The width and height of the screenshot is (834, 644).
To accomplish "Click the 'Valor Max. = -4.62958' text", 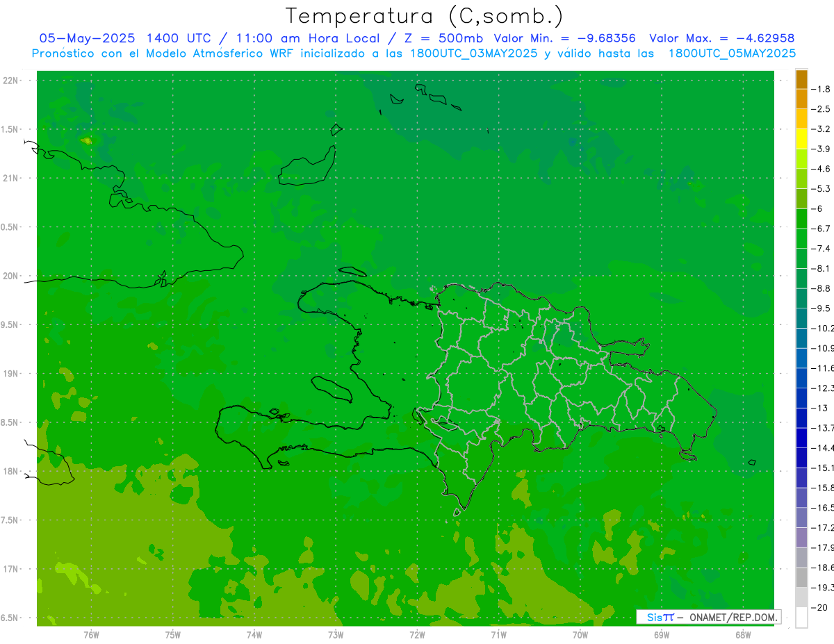I will click(721, 38).
